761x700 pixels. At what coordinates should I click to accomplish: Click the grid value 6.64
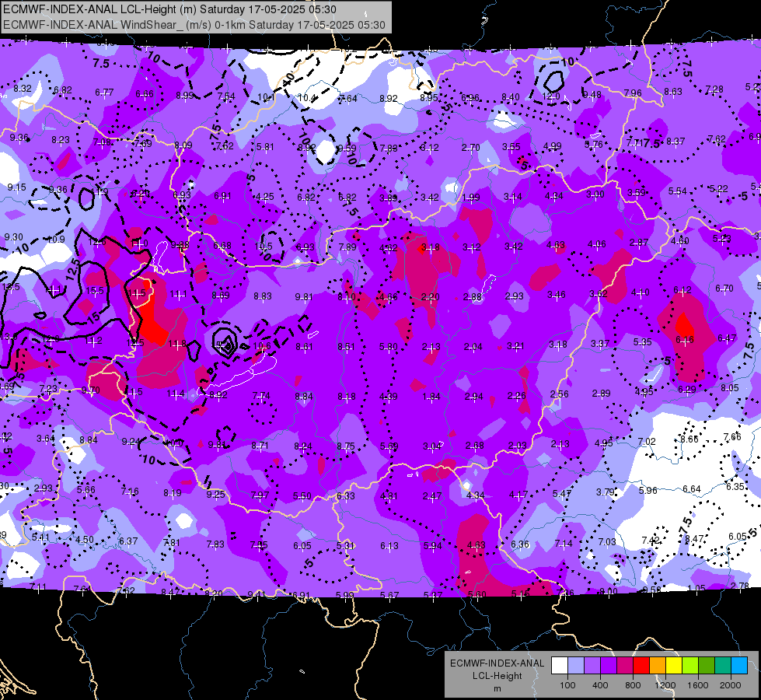coord(692,488)
